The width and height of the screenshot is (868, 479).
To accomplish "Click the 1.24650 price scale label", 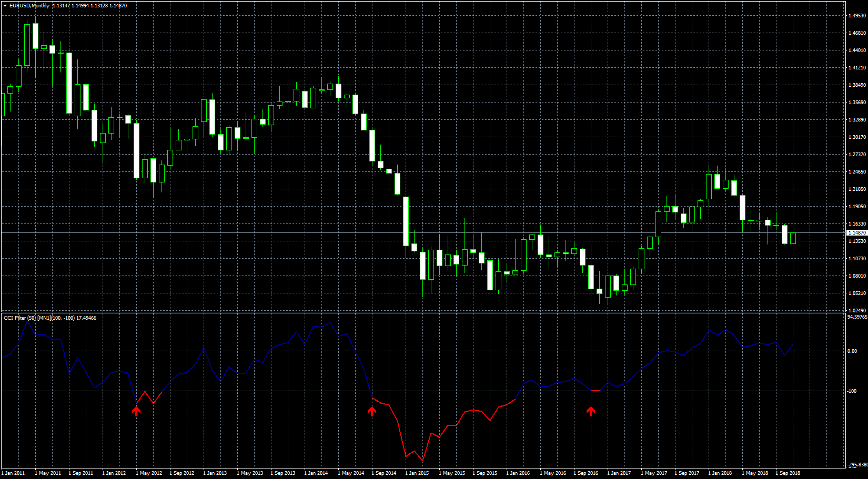I will tap(857, 172).
